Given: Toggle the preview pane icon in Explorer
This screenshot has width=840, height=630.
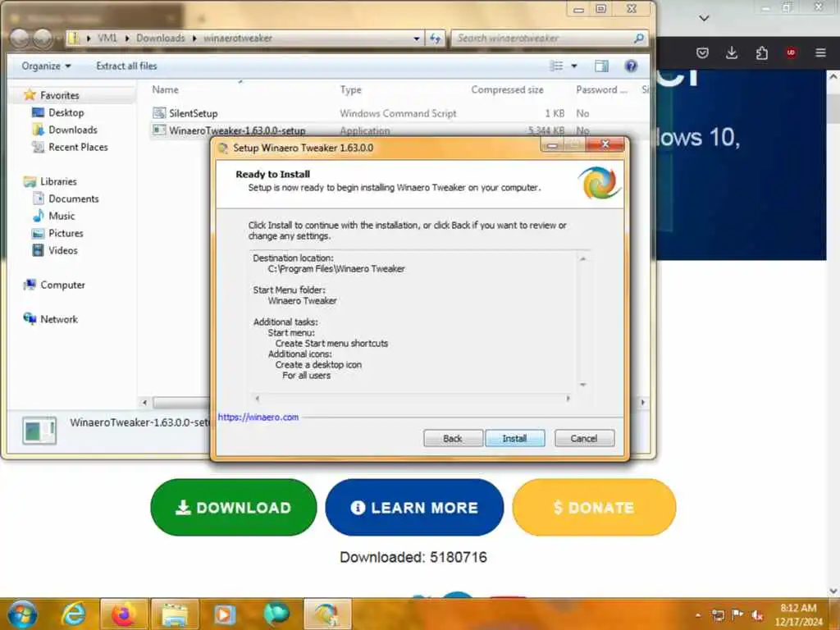Looking at the screenshot, I should [x=601, y=66].
